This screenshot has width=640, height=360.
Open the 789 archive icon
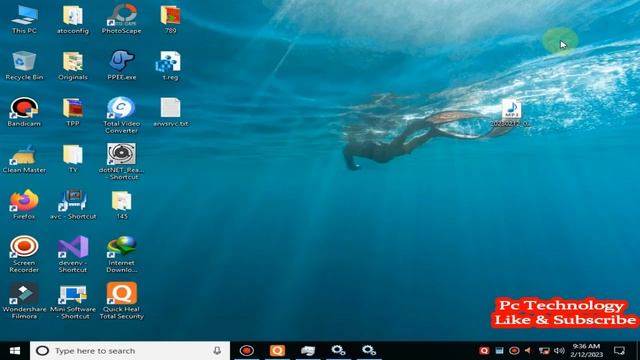tap(171, 19)
